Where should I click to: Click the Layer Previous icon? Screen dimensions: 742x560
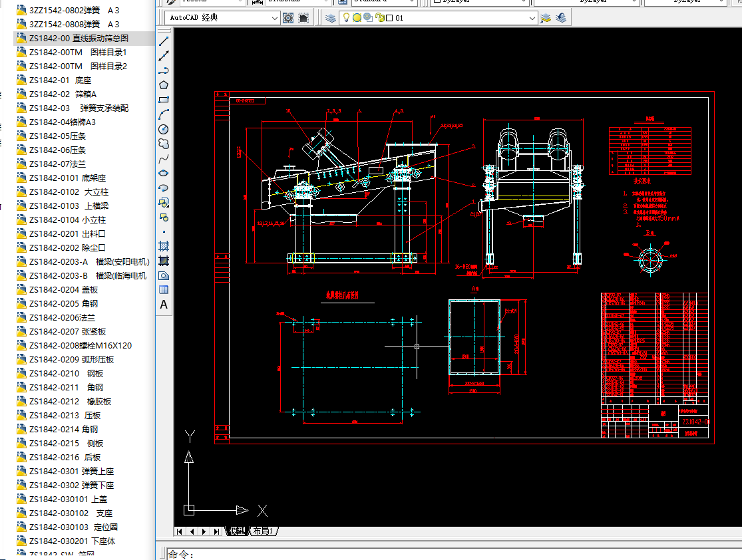coord(561,18)
